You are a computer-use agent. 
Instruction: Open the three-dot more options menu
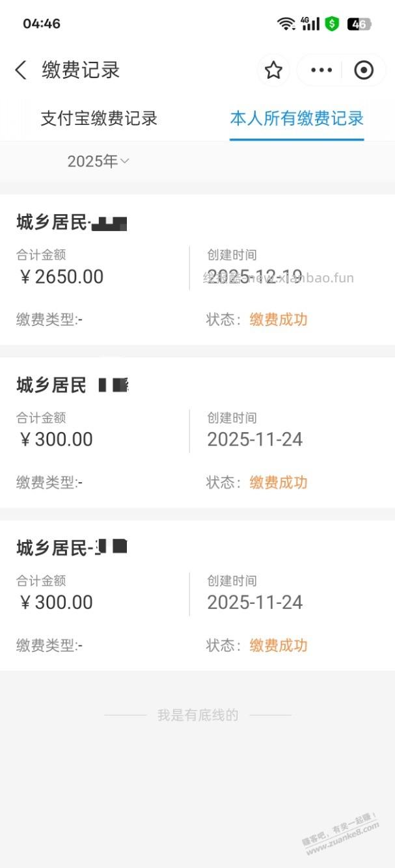pyautogui.click(x=322, y=70)
